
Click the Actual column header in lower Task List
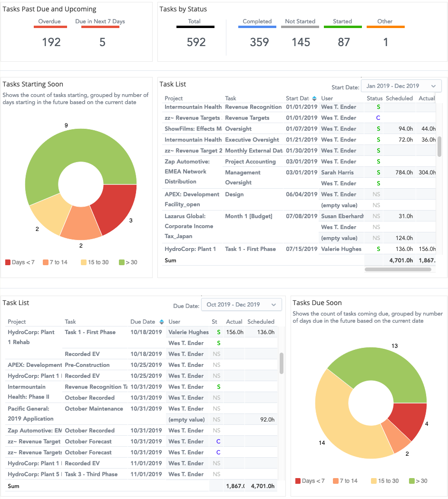pos(234,322)
